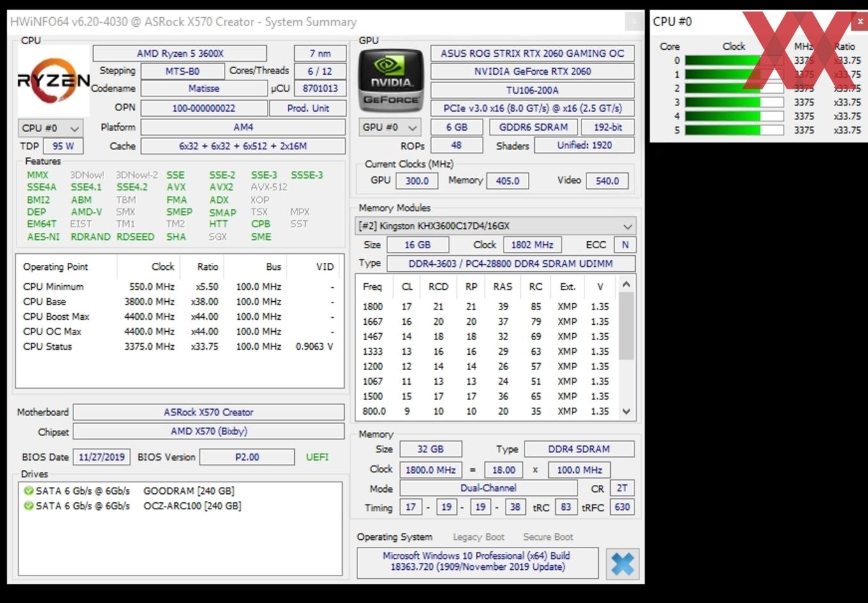Click Core 5 clock bar in CPU #0 window

tap(734, 130)
